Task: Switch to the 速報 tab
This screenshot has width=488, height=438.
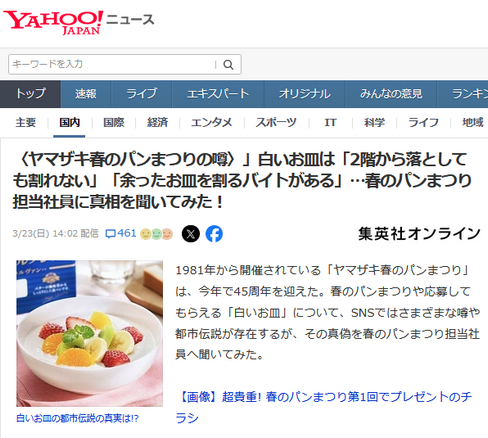Action: [x=86, y=94]
